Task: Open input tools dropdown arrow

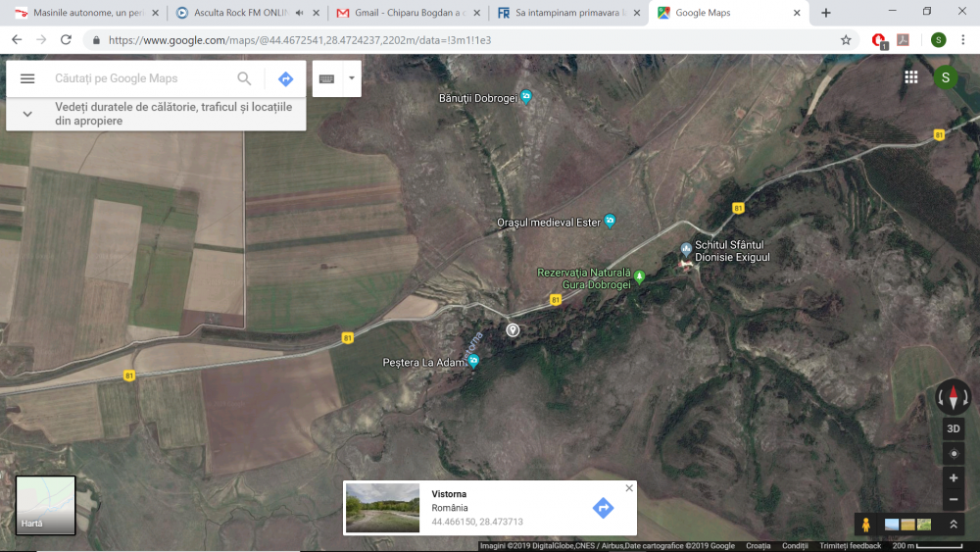Action: 351,78
